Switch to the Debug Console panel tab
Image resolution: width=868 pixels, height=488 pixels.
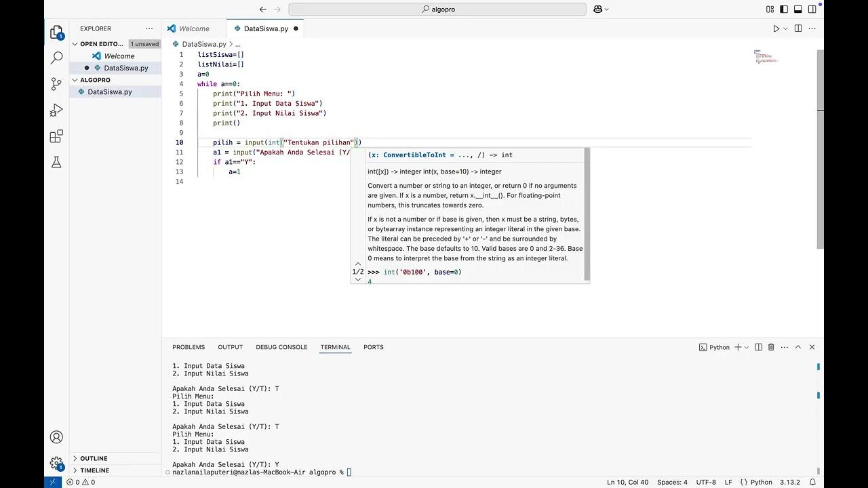click(x=281, y=347)
